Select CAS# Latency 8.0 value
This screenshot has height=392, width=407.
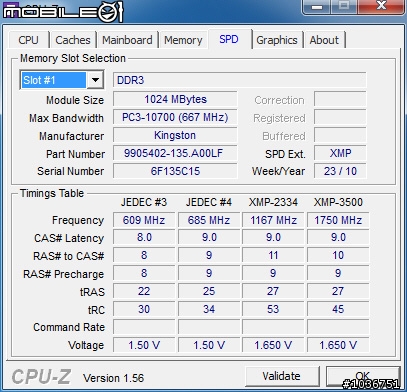coord(144,238)
